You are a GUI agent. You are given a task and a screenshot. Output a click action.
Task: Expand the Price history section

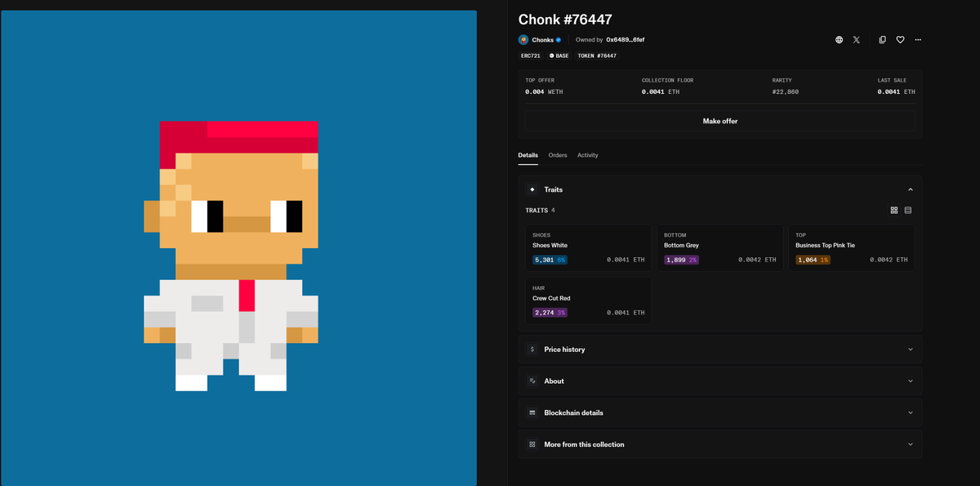pyautogui.click(x=720, y=350)
